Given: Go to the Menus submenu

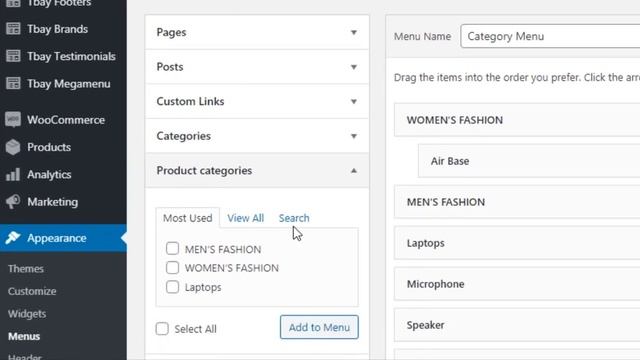Looking at the screenshot, I should pyautogui.click(x=24, y=336).
